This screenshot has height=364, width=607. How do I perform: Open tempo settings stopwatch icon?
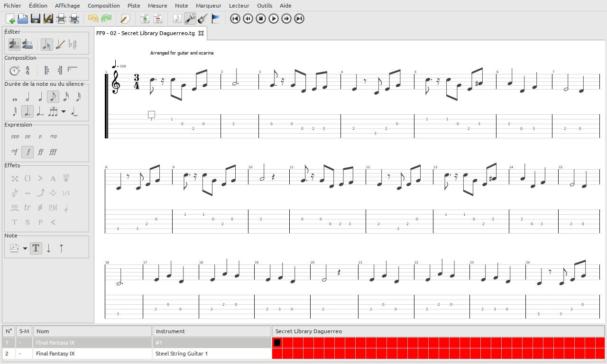[14, 70]
